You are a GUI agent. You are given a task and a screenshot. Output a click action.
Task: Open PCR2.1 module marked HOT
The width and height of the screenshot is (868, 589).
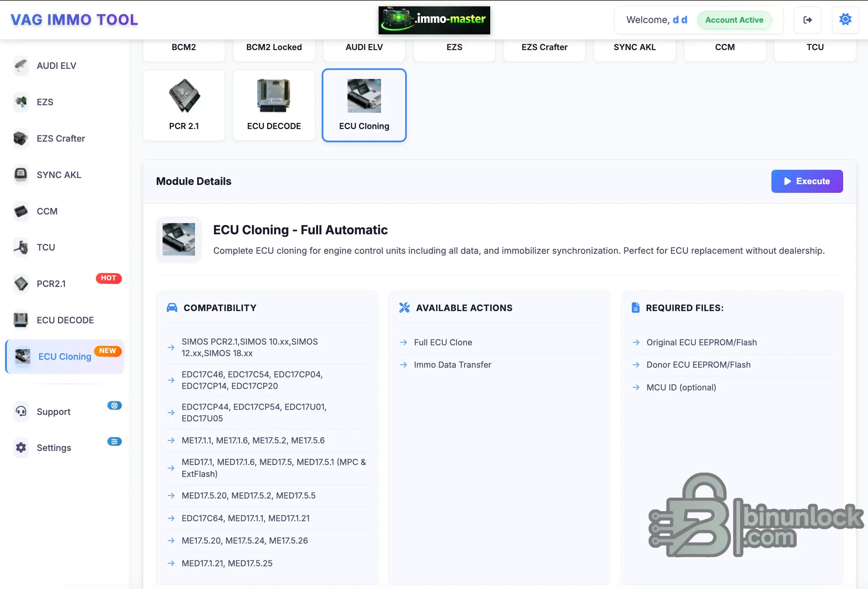point(51,284)
